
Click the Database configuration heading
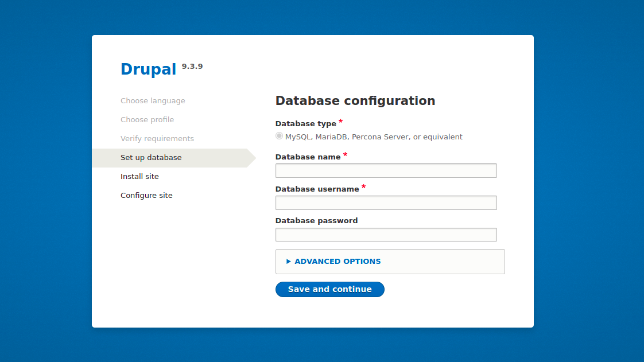tap(355, 100)
